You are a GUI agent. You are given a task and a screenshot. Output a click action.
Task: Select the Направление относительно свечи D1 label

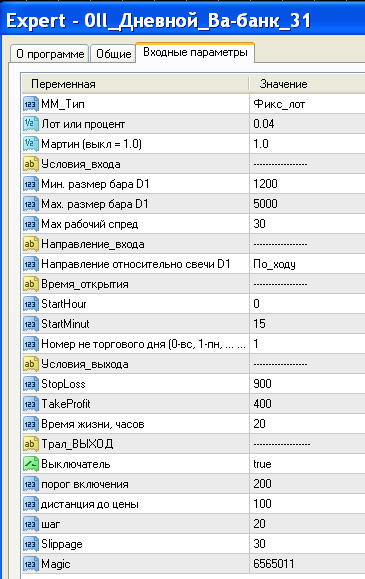point(136,264)
